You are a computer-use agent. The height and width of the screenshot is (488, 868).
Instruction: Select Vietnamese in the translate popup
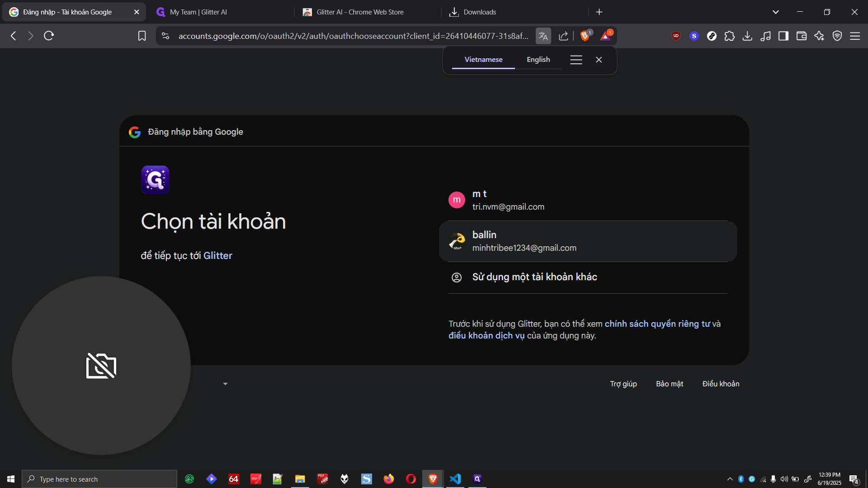(x=483, y=60)
